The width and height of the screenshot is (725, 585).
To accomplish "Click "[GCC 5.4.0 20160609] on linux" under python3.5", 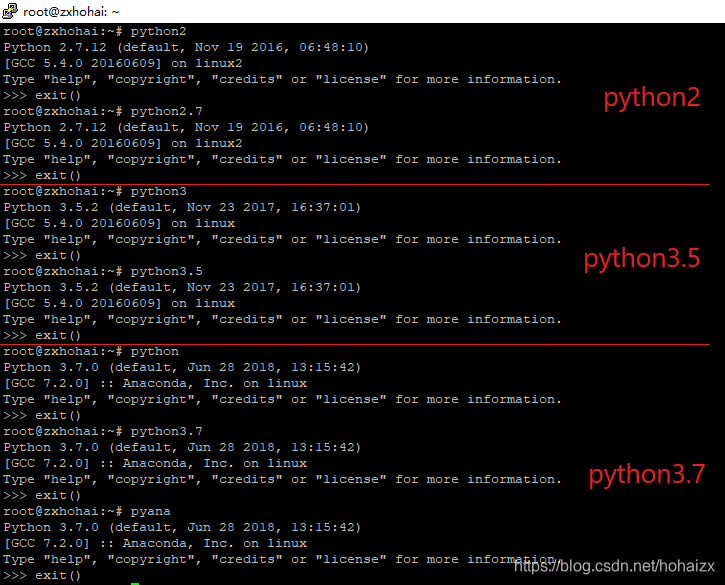I will 119,303.
